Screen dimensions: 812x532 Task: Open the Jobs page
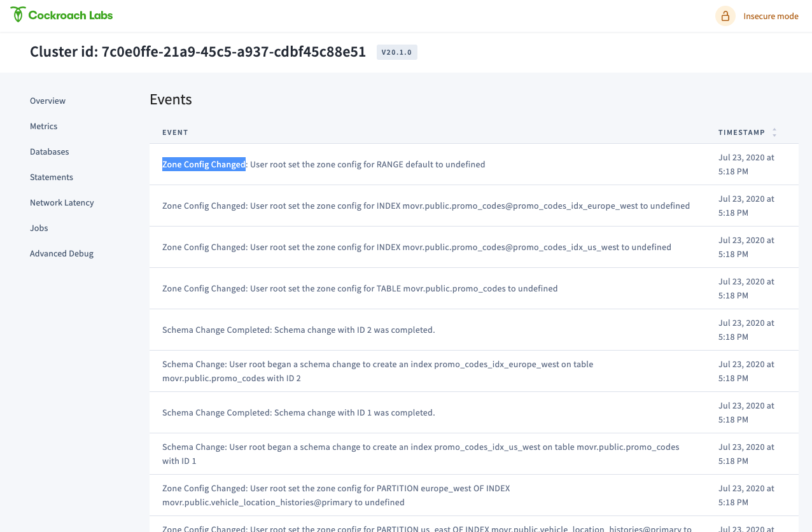(39, 228)
